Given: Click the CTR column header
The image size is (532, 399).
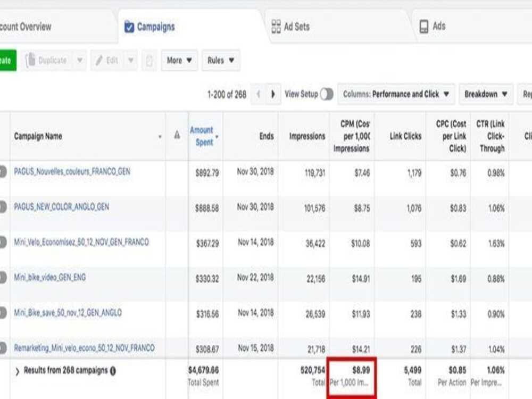Looking at the screenshot, I should (491, 136).
